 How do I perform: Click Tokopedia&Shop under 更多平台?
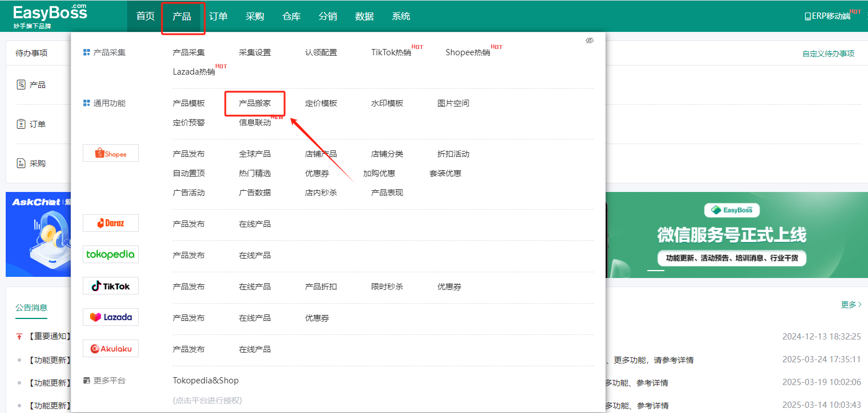[x=206, y=381]
